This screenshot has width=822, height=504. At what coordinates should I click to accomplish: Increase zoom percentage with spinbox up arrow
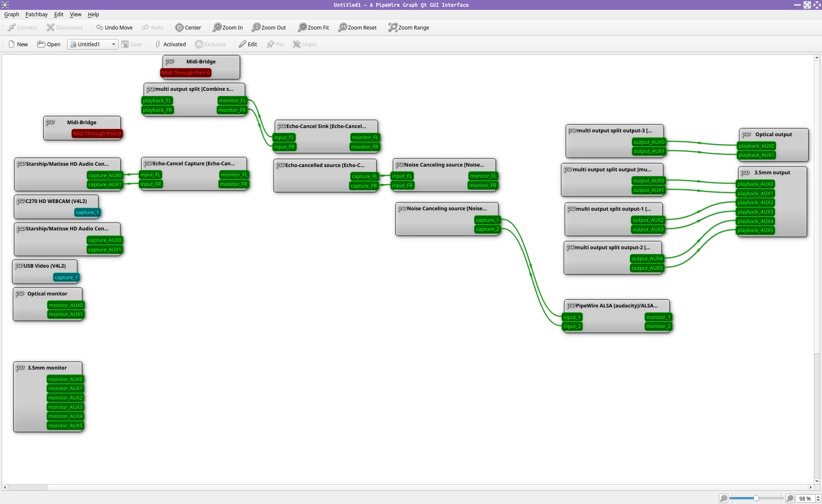tap(818, 496)
